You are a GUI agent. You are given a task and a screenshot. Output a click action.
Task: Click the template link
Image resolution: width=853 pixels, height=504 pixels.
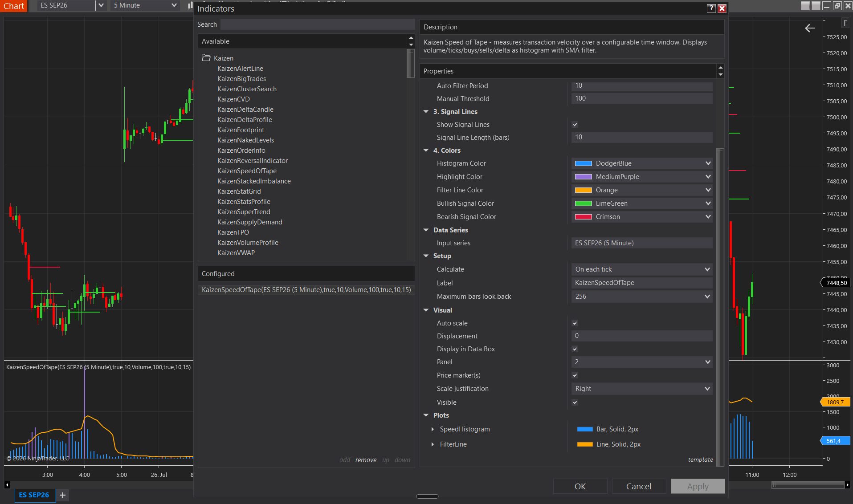tap(700, 459)
